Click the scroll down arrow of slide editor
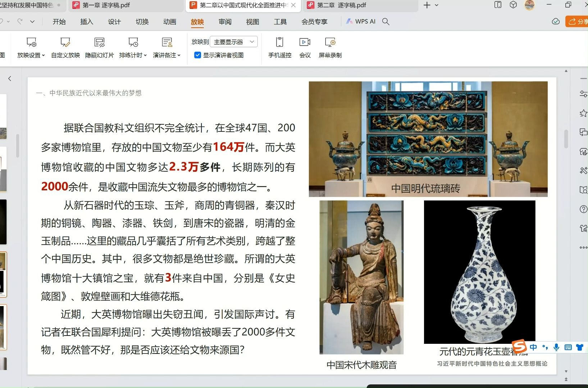The image size is (588, 388). tap(566, 371)
